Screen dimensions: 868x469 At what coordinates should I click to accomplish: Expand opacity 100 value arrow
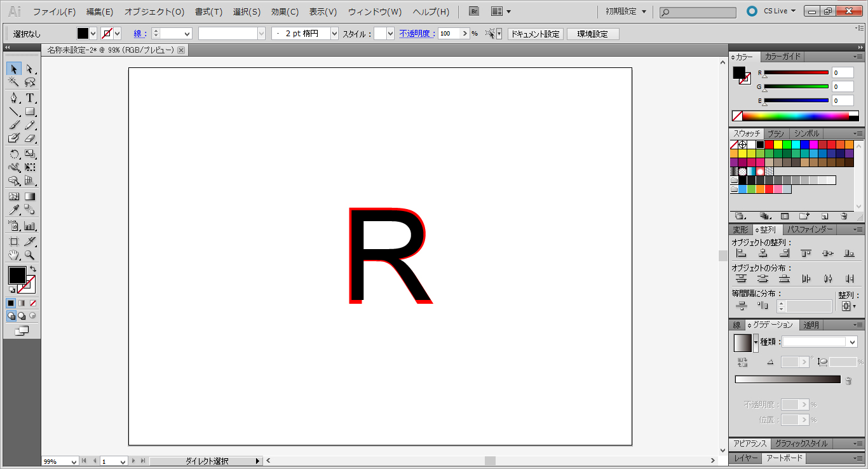[x=465, y=34]
